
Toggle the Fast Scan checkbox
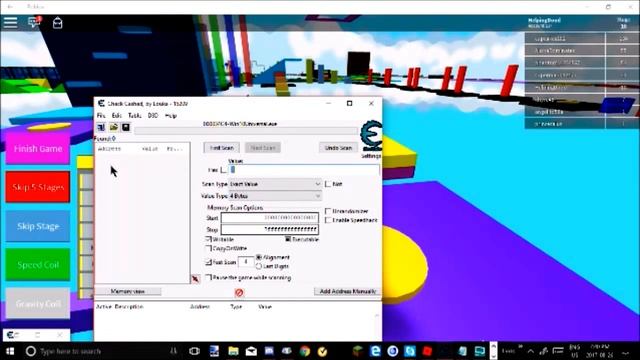[x=209, y=262]
